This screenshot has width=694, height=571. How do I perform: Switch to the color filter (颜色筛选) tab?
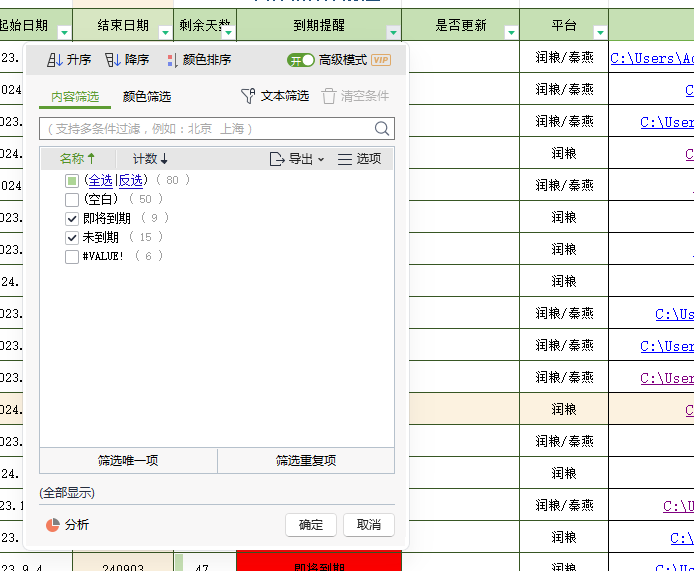(147, 97)
